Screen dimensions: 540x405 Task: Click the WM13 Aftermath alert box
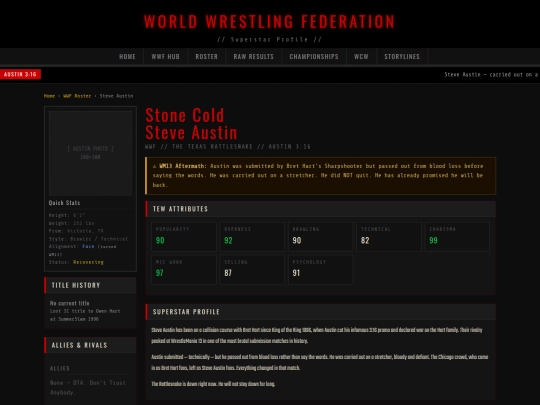[321, 176]
